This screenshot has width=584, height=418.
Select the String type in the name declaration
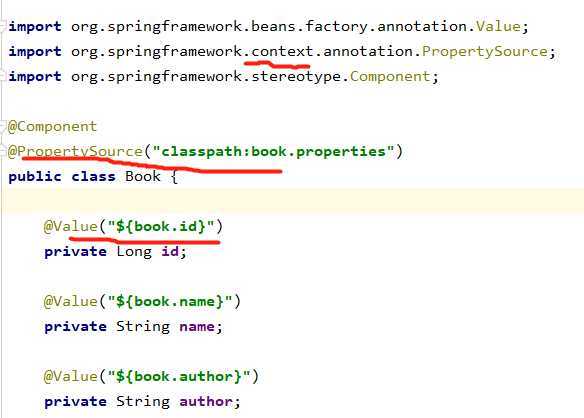(143, 327)
